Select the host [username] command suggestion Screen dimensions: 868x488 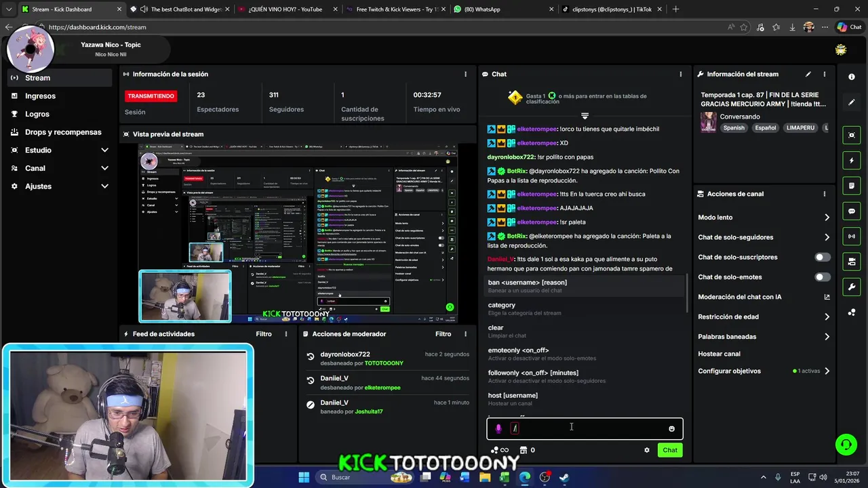point(585,399)
